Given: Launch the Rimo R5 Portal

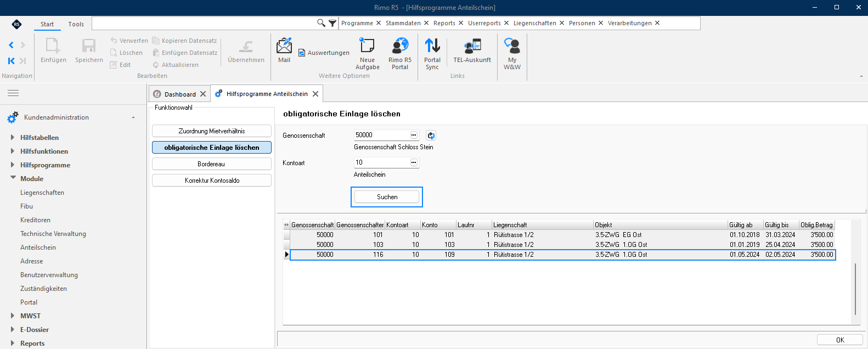Looking at the screenshot, I should click(400, 53).
